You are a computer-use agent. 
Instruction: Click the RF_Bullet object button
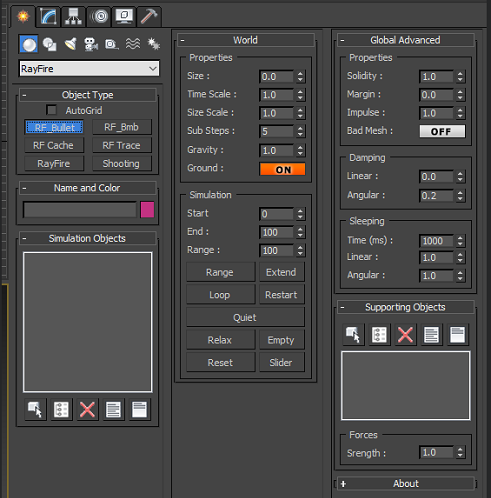pyautogui.click(x=54, y=127)
